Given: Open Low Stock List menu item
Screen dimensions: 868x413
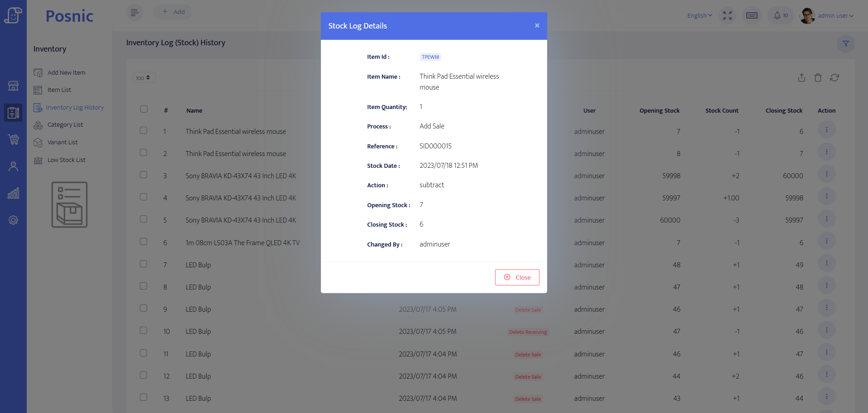Looking at the screenshot, I should [66, 160].
